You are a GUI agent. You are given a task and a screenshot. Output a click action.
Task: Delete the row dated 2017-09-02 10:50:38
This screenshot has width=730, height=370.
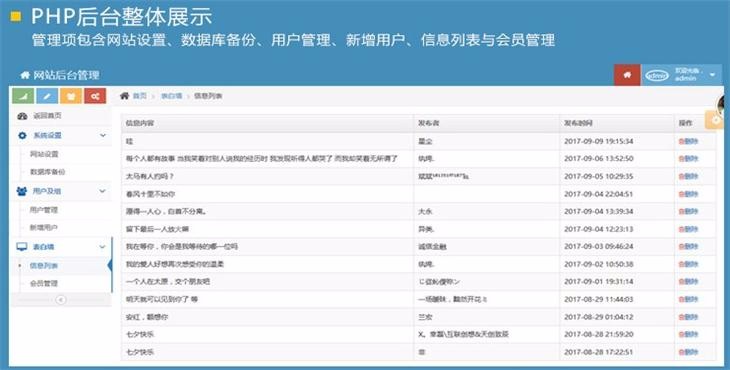(x=688, y=264)
